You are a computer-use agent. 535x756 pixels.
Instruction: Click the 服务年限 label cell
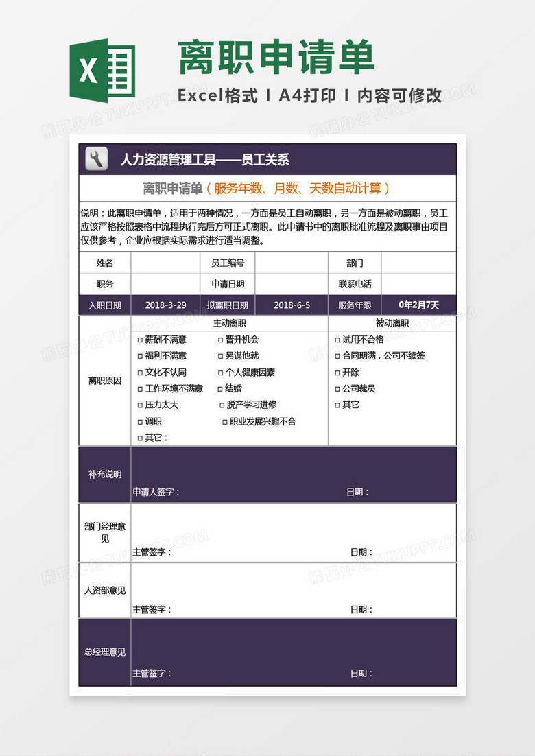click(x=355, y=305)
